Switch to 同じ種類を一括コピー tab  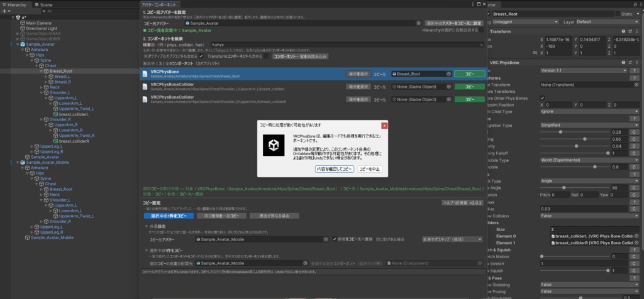tap(221, 215)
